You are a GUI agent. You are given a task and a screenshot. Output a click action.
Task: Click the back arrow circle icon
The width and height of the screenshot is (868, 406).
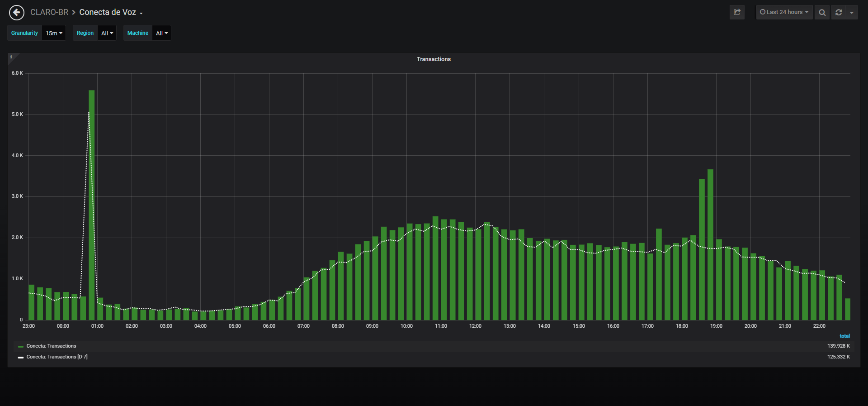17,13
